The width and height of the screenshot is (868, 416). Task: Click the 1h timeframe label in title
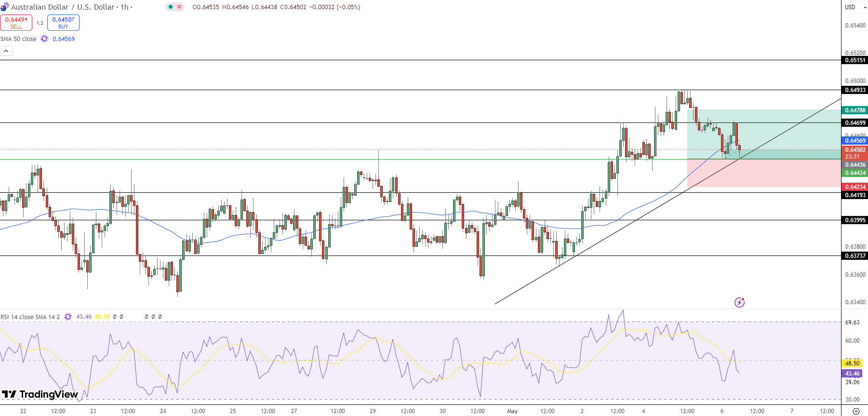point(124,7)
